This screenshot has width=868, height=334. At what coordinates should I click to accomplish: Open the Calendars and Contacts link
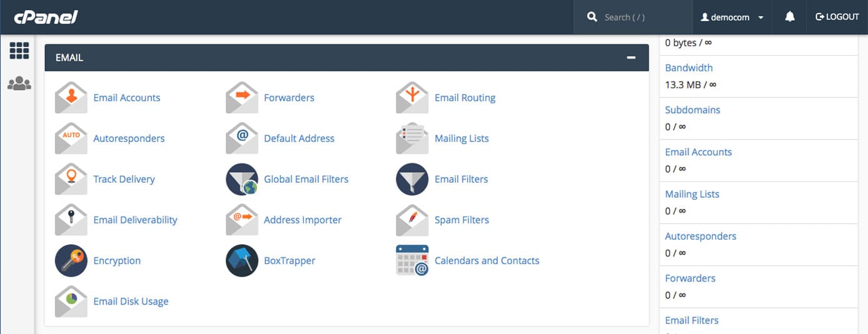[x=487, y=260]
